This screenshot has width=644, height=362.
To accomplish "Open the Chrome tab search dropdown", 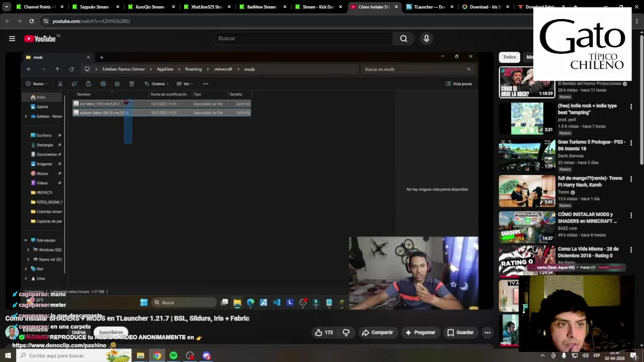I will click(x=7, y=7).
